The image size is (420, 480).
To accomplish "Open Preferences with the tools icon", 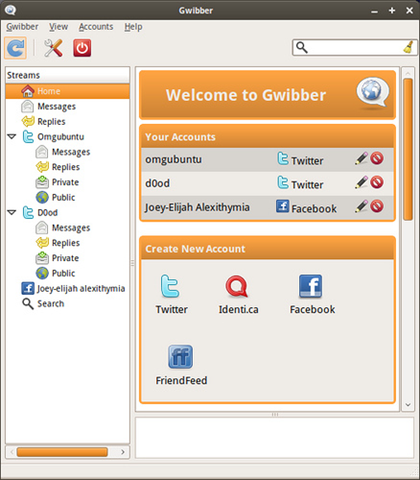I will coord(53,48).
